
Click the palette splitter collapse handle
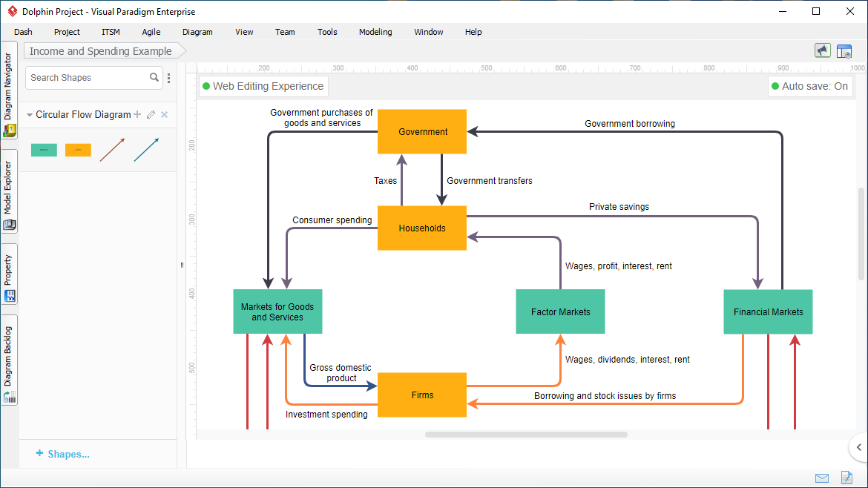coord(182,265)
